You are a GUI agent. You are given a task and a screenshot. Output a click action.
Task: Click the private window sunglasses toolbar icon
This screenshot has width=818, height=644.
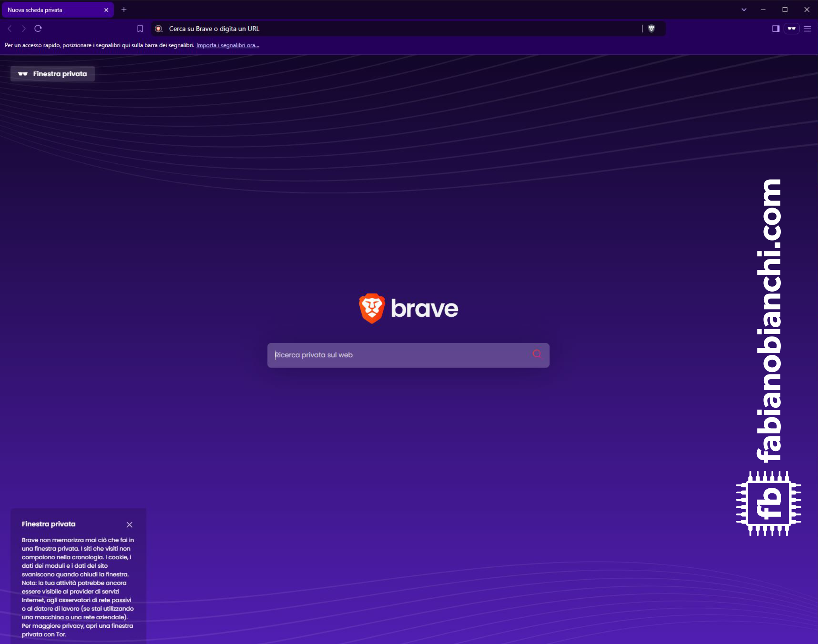[x=792, y=29]
